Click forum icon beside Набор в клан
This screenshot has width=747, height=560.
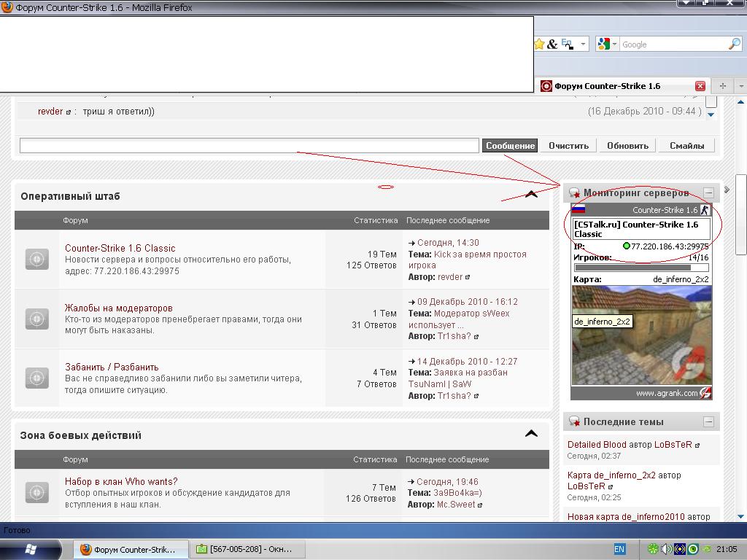[x=36, y=492]
